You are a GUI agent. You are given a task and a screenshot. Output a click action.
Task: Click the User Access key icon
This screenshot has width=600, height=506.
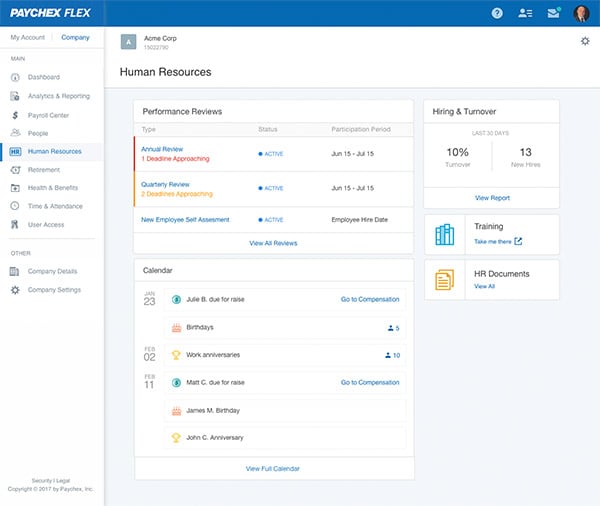coord(15,224)
